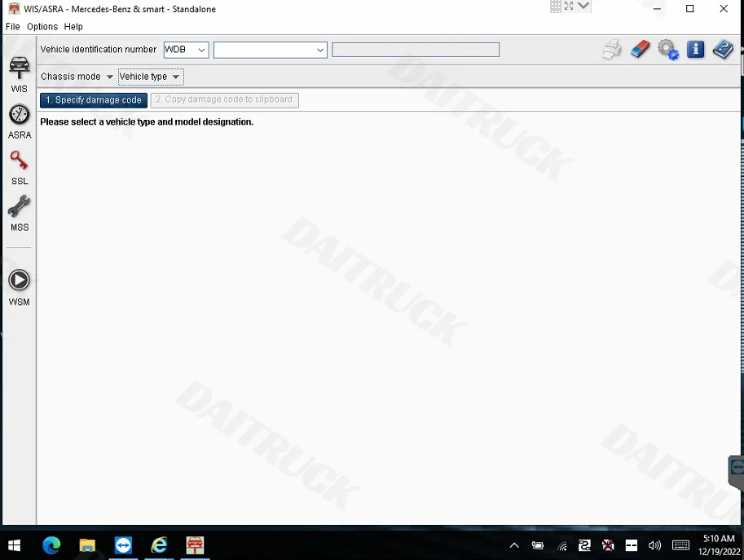Open TeamViewer from taskbar

tap(123, 545)
